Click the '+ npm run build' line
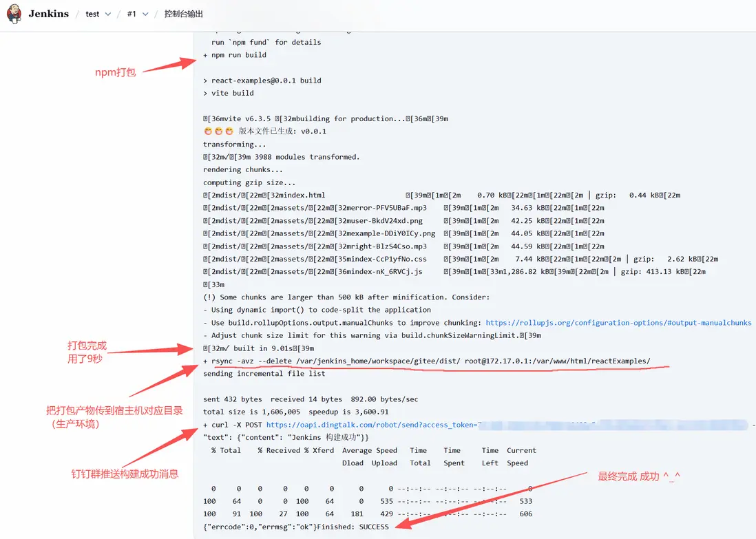756x539 pixels. 235,55
